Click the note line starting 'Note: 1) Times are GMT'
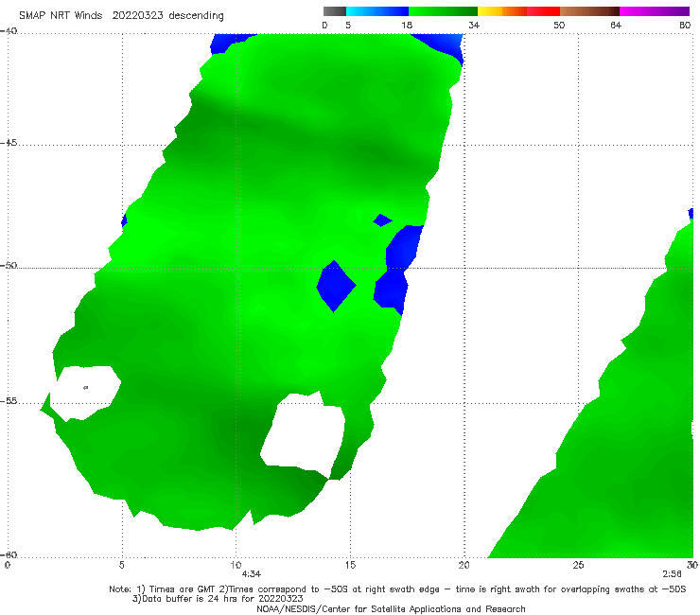 click(x=397, y=589)
